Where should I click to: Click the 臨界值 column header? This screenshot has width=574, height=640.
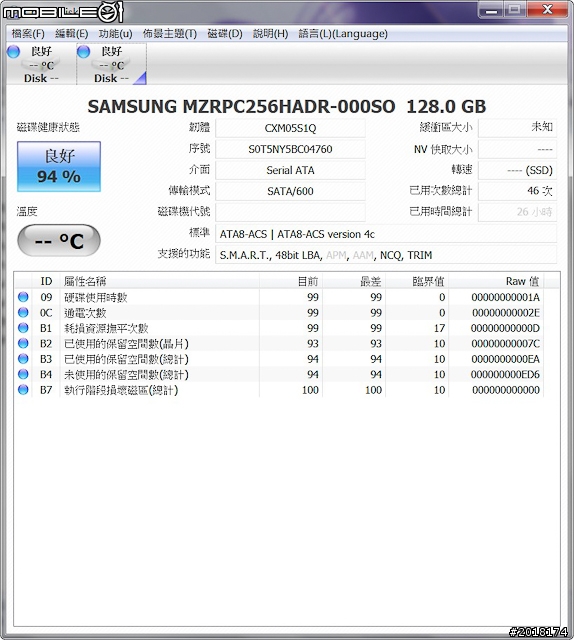pos(417,281)
